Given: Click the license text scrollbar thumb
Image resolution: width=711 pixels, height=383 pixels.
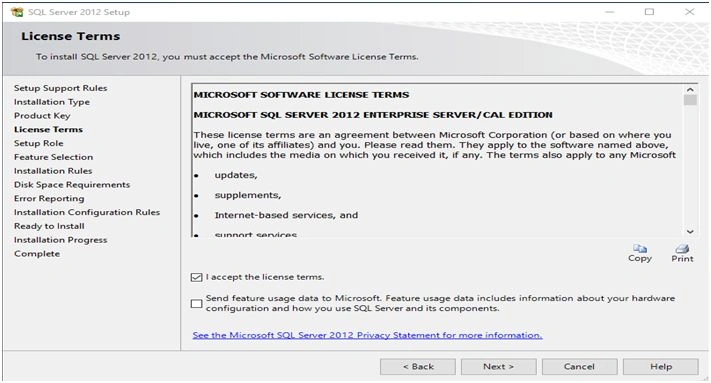Looking at the screenshot, I should 690,100.
